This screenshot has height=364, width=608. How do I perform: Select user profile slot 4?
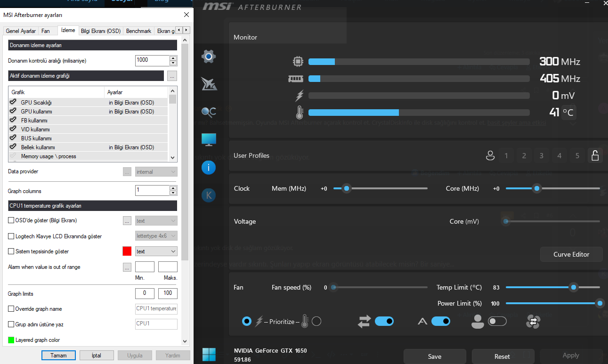[x=559, y=156]
